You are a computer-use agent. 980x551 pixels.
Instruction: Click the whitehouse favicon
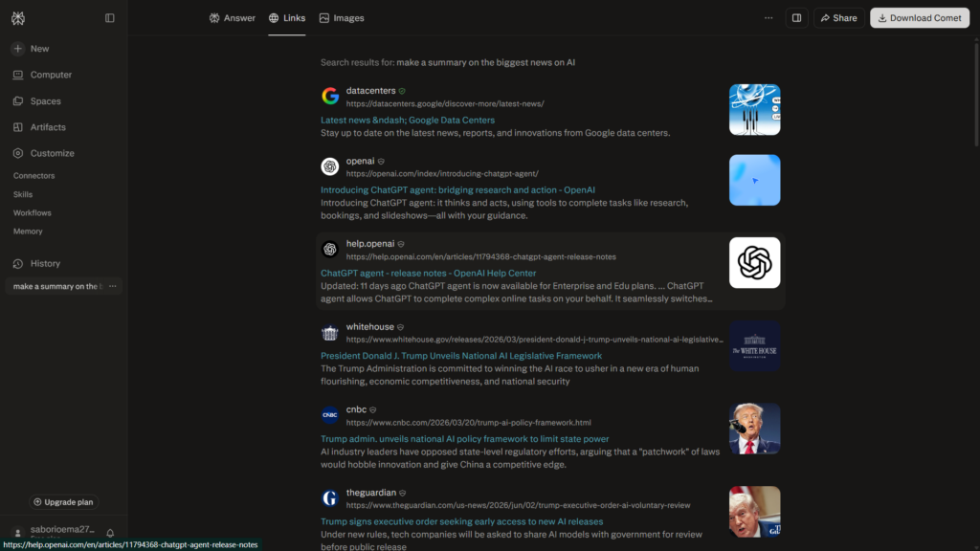(x=330, y=332)
